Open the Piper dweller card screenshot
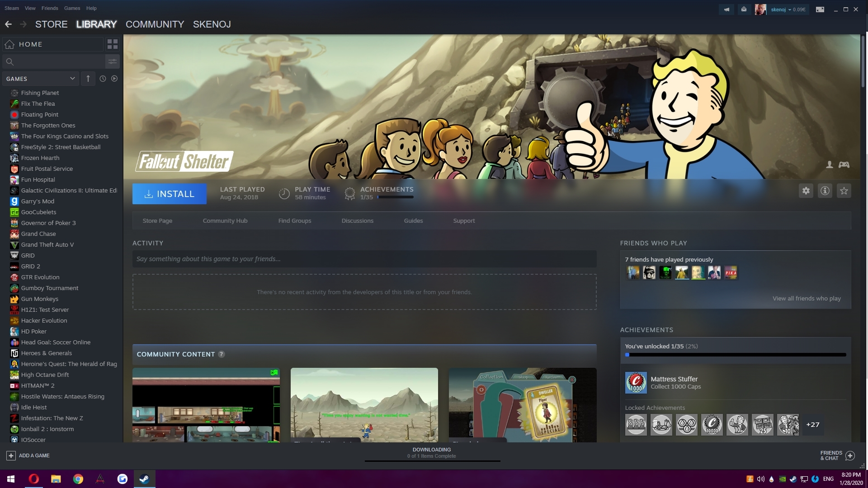This screenshot has height=488, width=868. point(523,405)
